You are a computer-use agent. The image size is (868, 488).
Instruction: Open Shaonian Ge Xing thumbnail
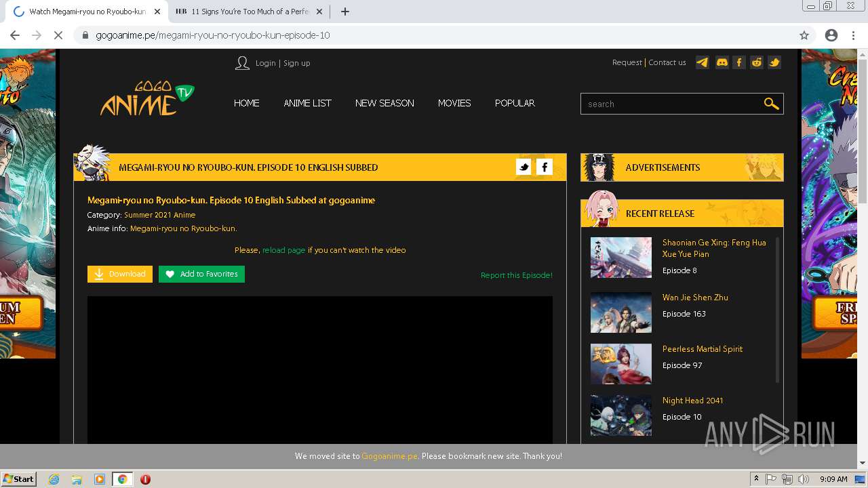click(620, 258)
